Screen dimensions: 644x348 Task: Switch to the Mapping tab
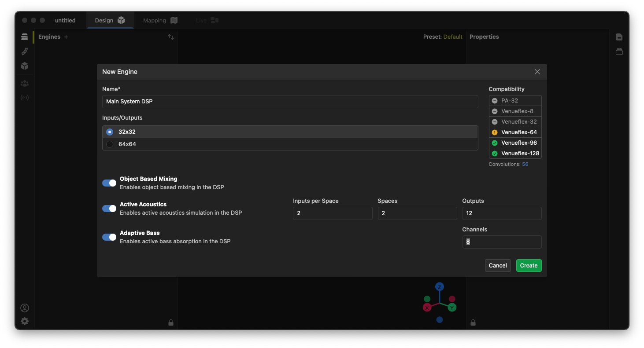(160, 20)
